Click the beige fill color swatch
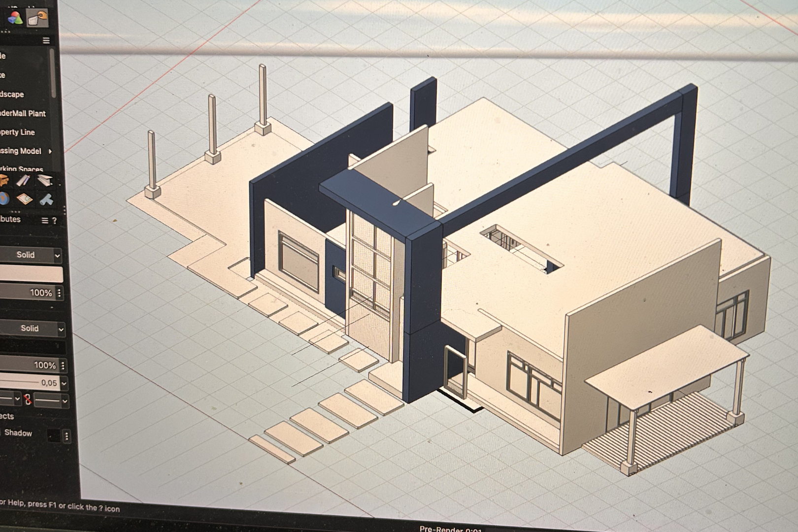Image resolution: width=798 pixels, height=532 pixels. (32, 274)
